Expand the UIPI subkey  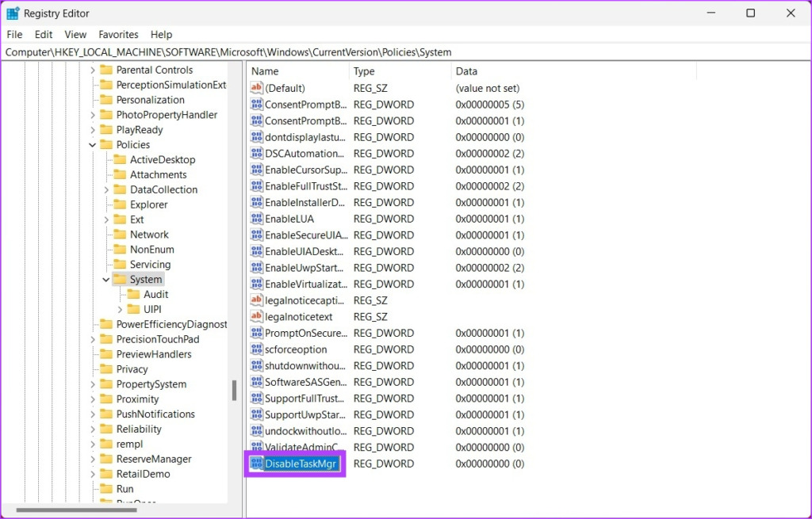121,310
